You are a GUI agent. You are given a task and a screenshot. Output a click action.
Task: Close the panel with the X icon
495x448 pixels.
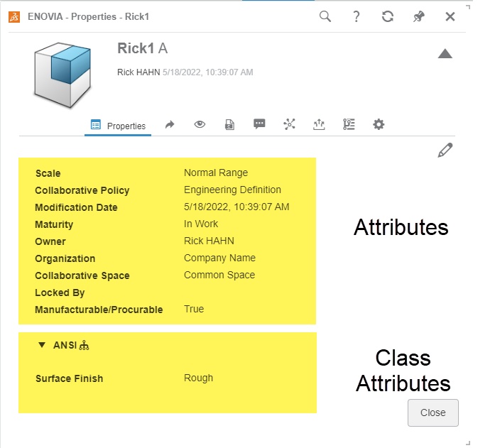point(450,16)
